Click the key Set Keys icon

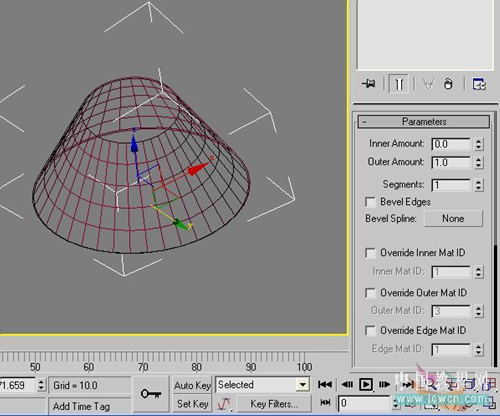click(151, 394)
